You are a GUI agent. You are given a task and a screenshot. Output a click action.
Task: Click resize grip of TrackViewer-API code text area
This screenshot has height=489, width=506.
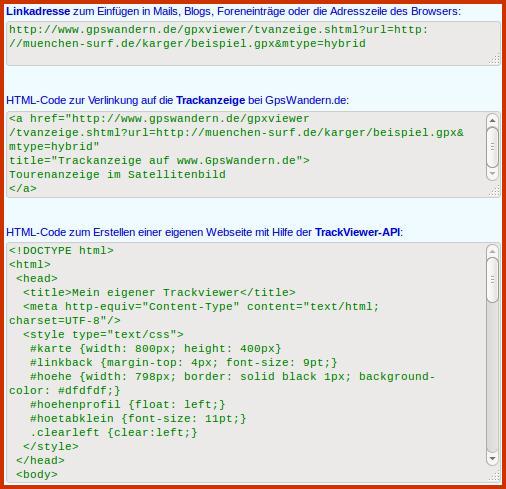pos(495,476)
